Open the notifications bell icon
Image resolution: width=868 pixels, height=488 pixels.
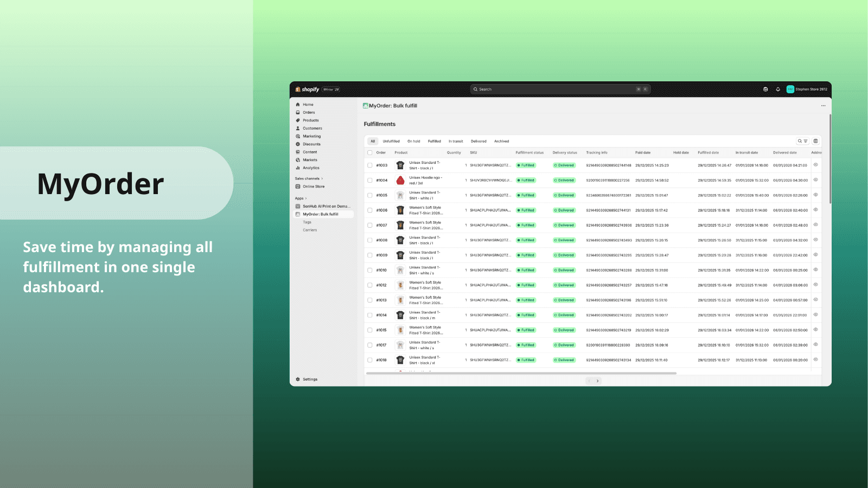(778, 89)
